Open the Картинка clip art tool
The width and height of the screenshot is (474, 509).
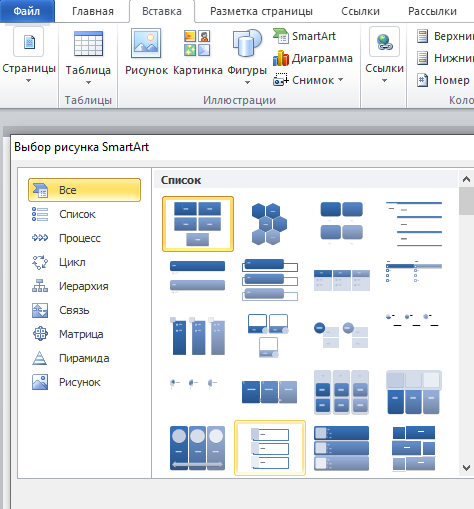[198, 52]
